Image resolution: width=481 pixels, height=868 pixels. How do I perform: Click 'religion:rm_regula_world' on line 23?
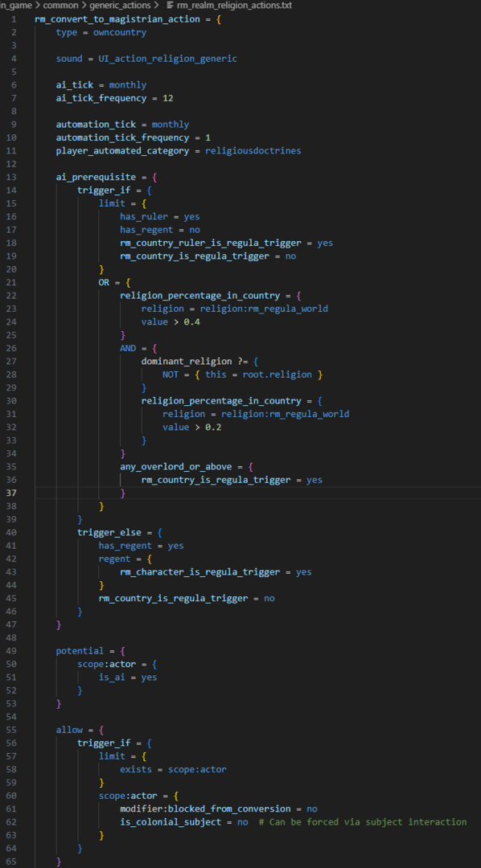click(264, 309)
